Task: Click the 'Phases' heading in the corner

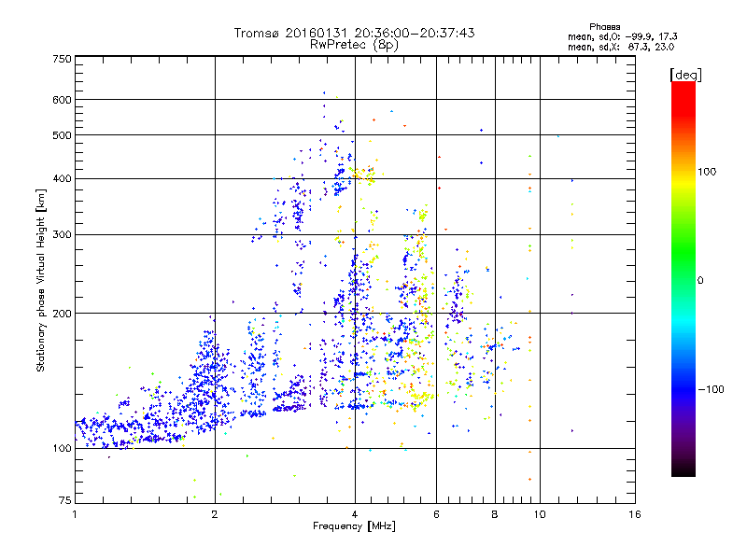Action: (604, 27)
